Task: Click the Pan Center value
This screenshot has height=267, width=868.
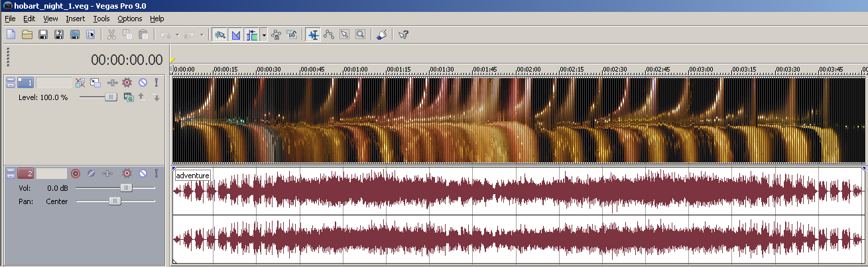Action: pos(57,201)
